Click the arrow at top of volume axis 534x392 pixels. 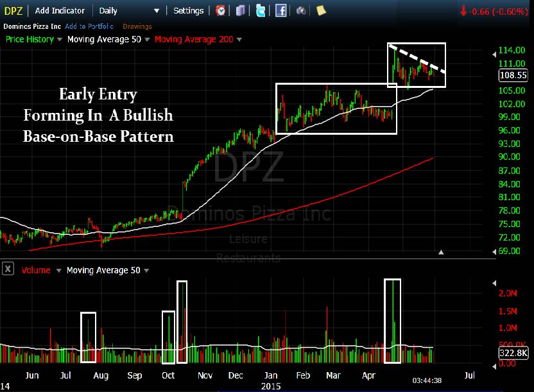494,283
